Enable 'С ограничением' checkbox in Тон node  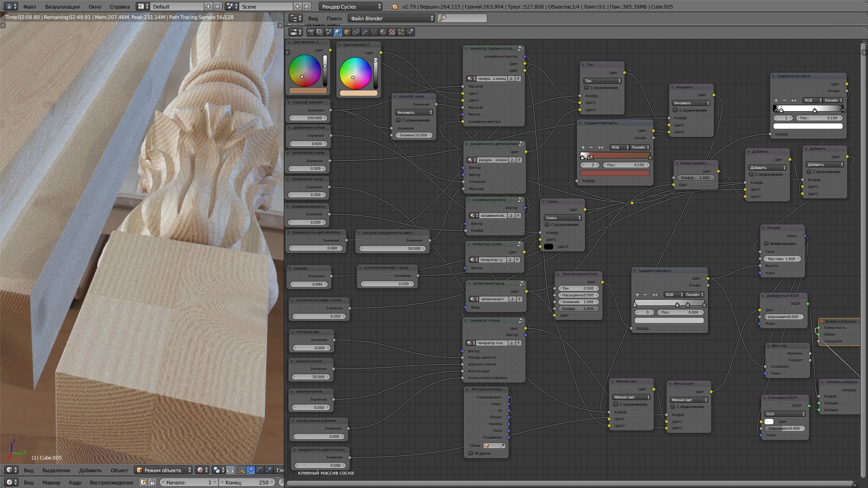click(x=586, y=88)
